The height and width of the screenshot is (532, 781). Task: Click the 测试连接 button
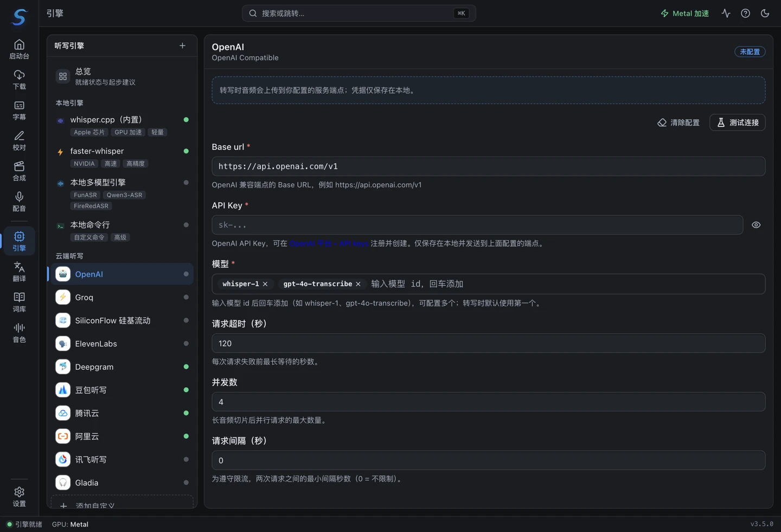[x=738, y=122]
